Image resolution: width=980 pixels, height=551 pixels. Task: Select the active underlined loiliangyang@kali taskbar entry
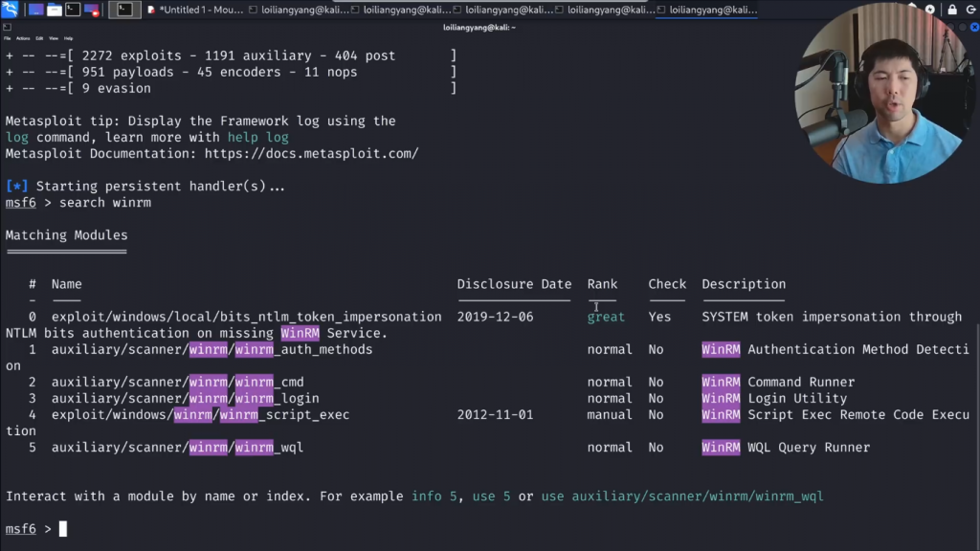pos(707,10)
